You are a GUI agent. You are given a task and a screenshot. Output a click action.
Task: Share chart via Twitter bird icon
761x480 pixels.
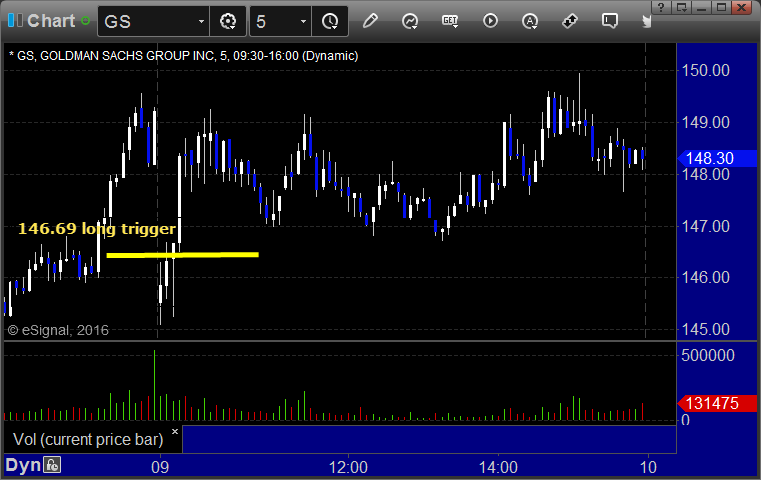point(646,21)
